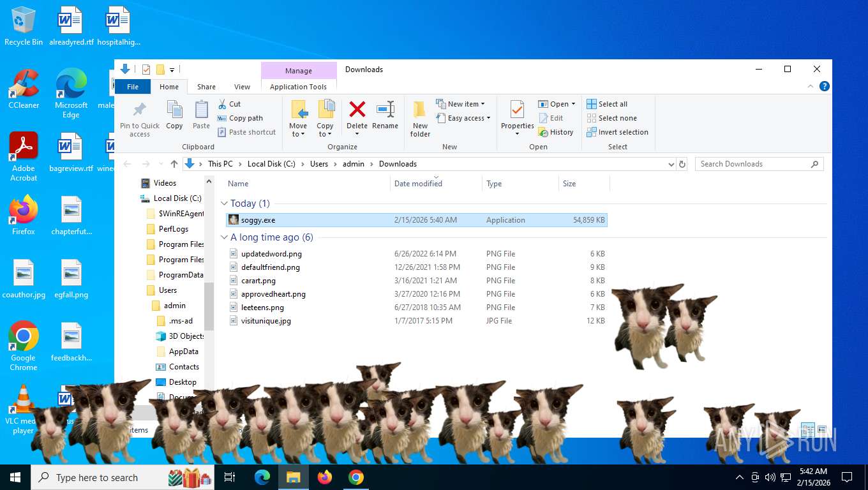Open Firefox from the taskbar
The image size is (868, 490).
325,477
